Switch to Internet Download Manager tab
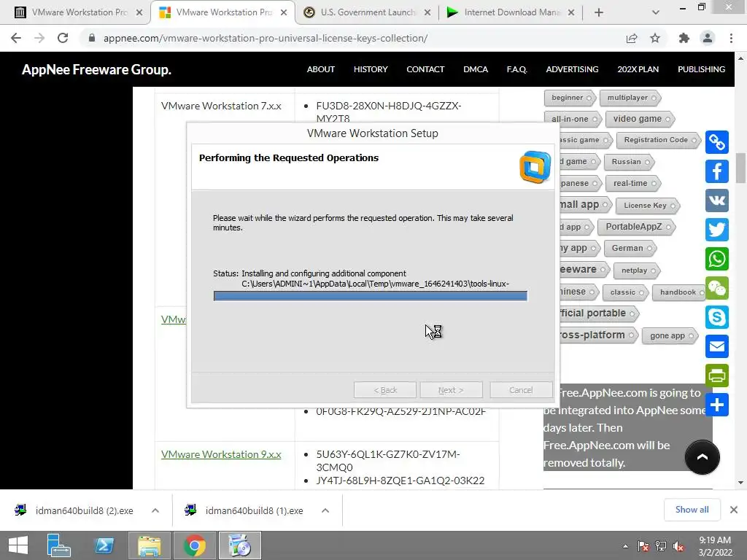747x560 pixels. click(x=511, y=12)
